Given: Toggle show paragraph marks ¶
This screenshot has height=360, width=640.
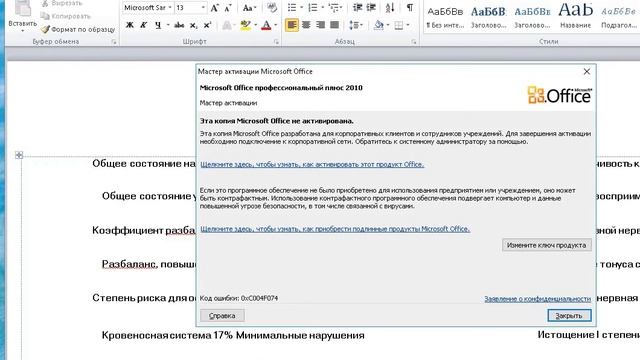Looking at the screenshot, I should pyautogui.click(x=410, y=8).
